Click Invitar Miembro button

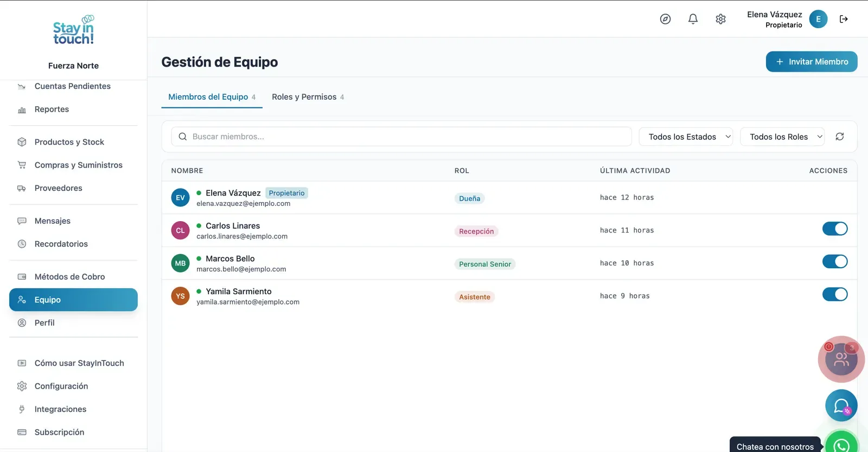tap(812, 62)
